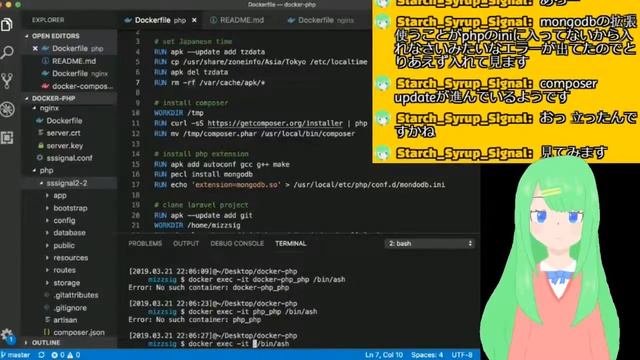Open Source Control view in activity bar
Viewport: 640px width, 360px height.
pos(7,81)
